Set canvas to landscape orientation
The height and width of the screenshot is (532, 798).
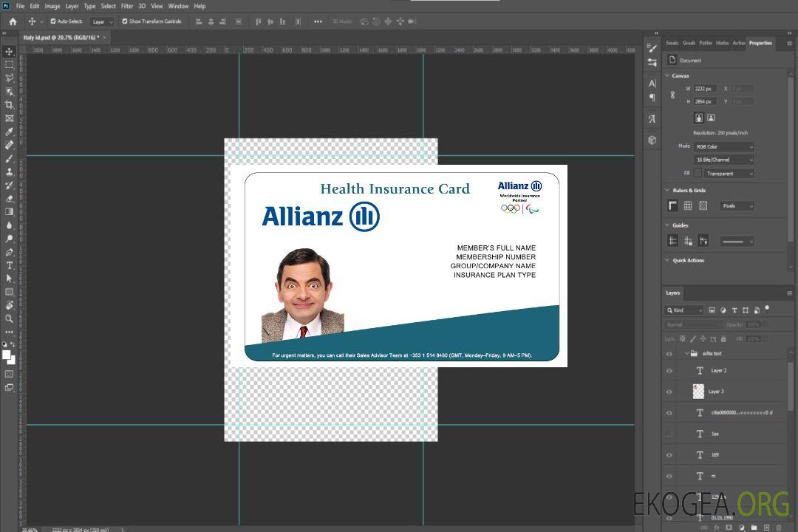click(x=711, y=118)
